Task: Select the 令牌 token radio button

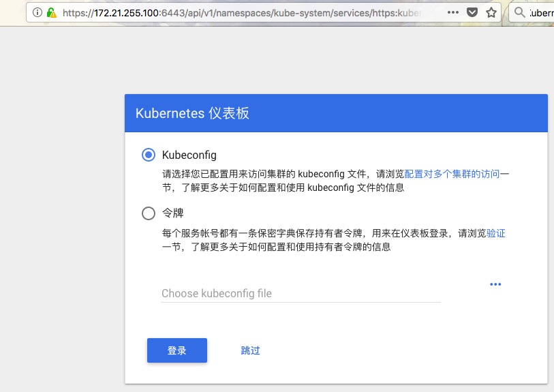Action: click(149, 213)
